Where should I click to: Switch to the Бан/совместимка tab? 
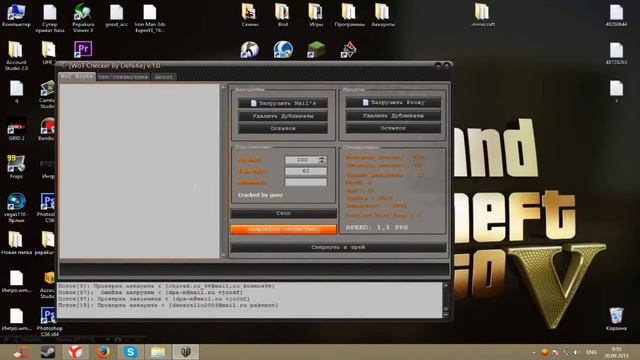coord(123,77)
